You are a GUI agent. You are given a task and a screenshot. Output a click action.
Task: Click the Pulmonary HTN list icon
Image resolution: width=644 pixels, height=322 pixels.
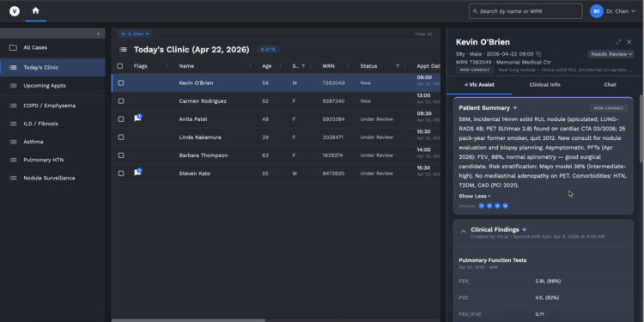pos(13,160)
